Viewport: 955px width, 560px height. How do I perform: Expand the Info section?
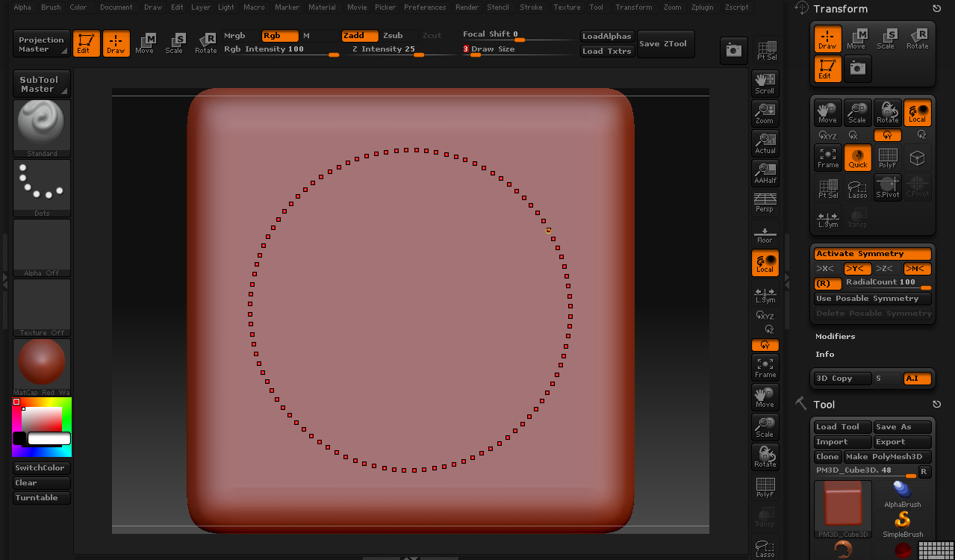825,355
